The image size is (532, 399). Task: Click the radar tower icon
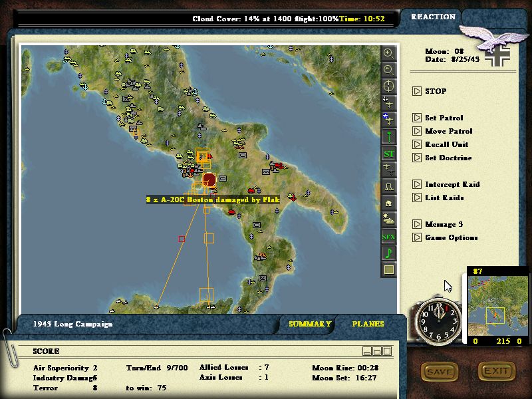(388, 187)
